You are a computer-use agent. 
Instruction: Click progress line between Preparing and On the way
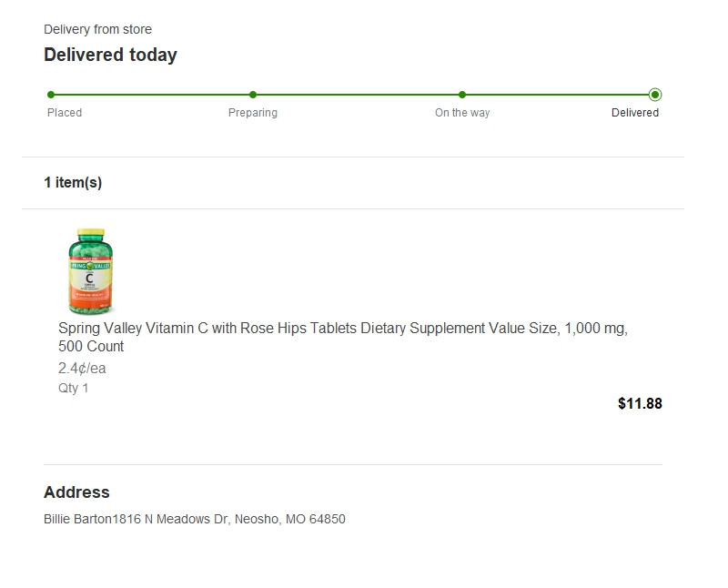[358, 95]
